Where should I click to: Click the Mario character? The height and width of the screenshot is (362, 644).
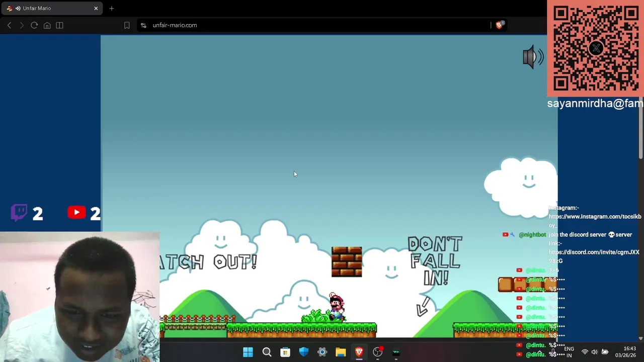coord(337,307)
